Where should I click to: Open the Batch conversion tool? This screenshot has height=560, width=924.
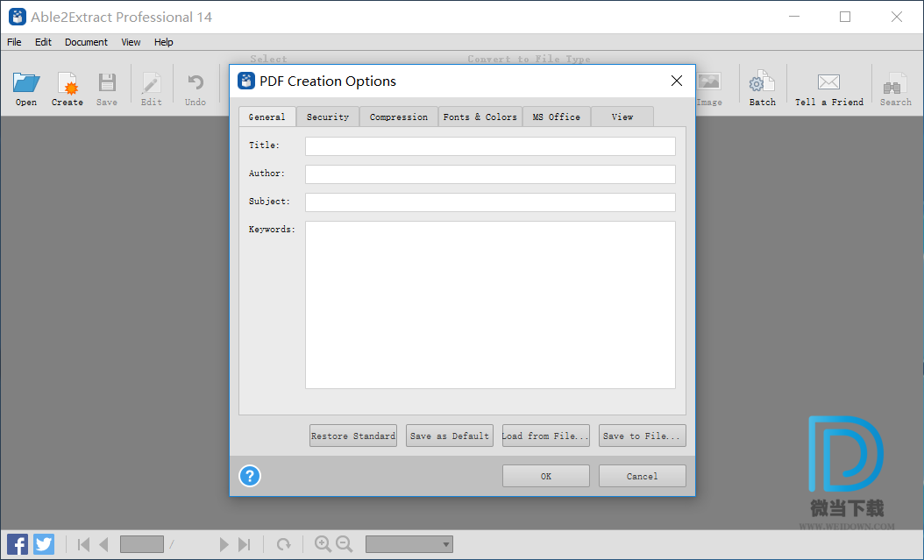click(762, 83)
